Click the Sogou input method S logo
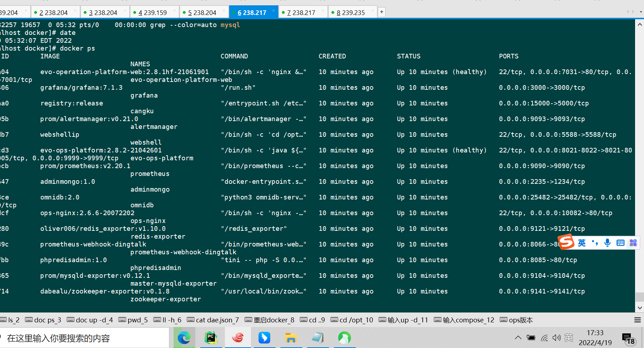Screen dimensions: 644x348 (x=567, y=242)
